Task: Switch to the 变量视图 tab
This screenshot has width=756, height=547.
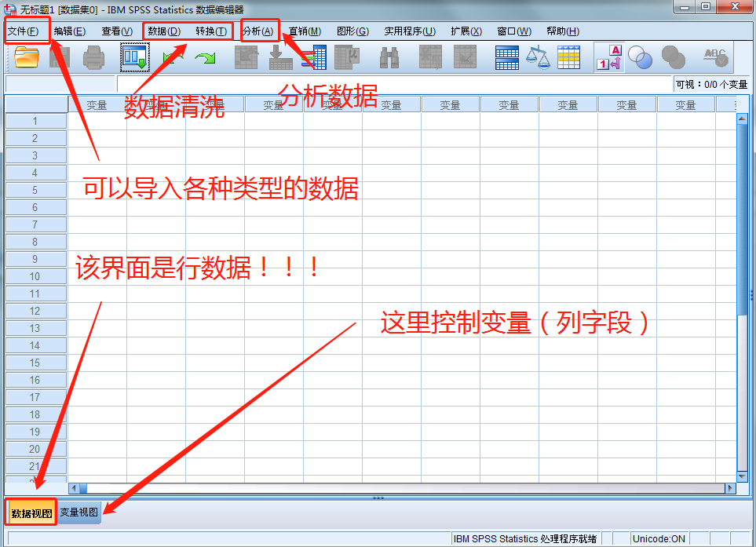Action: click(79, 512)
